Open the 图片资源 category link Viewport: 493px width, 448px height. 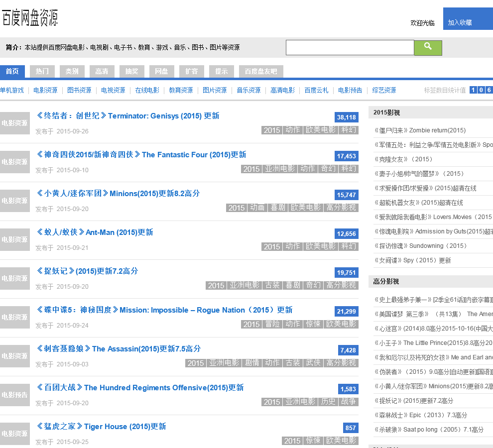(x=215, y=90)
